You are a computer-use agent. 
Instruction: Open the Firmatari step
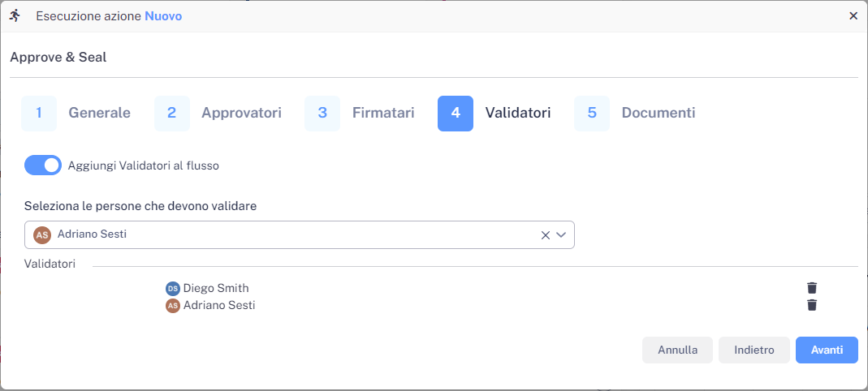383,114
